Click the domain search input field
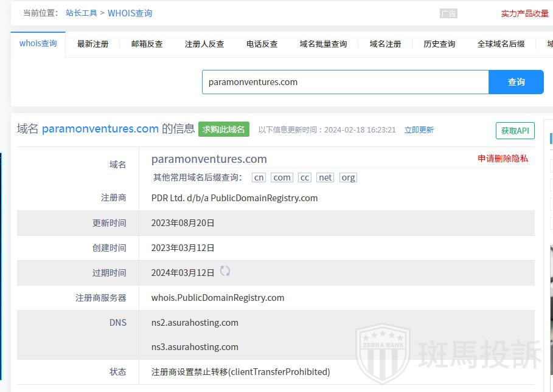553x392 pixels. pos(345,82)
